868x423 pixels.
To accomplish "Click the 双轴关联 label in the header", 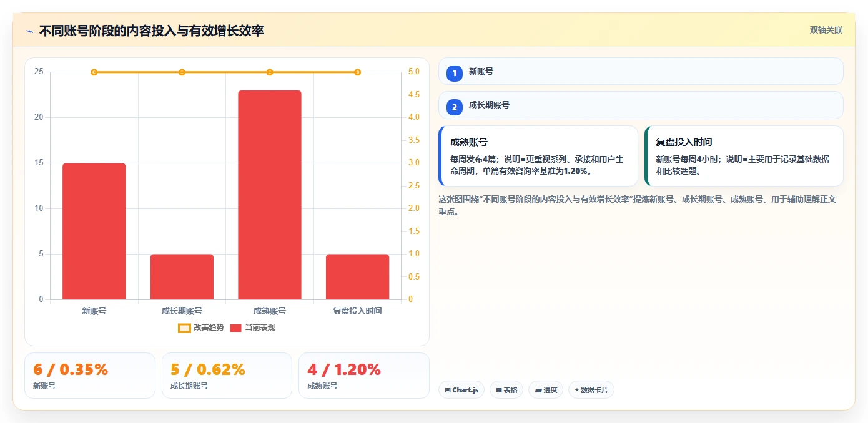I will pyautogui.click(x=826, y=31).
